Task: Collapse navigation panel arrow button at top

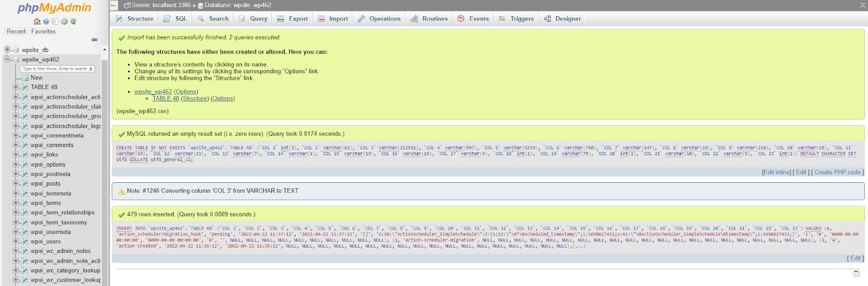Action: click(x=114, y=5)
